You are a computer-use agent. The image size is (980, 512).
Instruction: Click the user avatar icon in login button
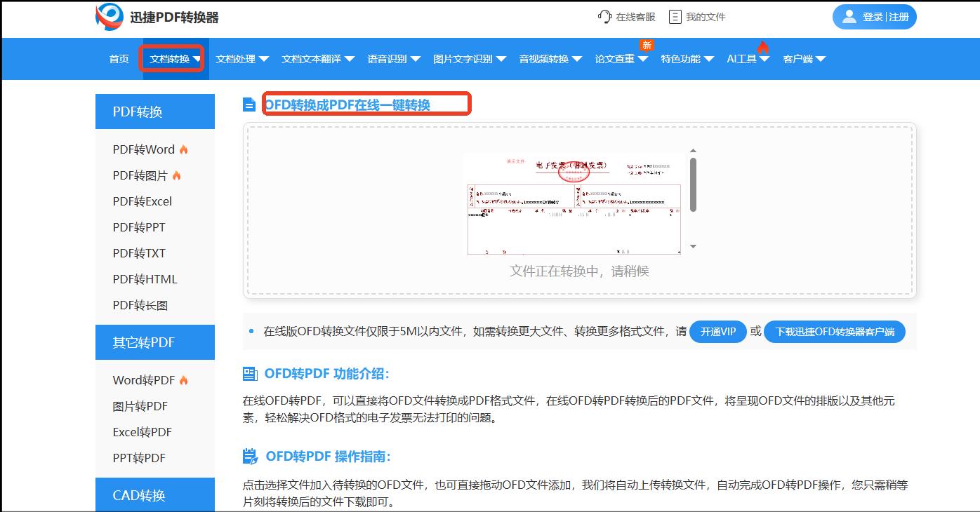coord(849,17)
